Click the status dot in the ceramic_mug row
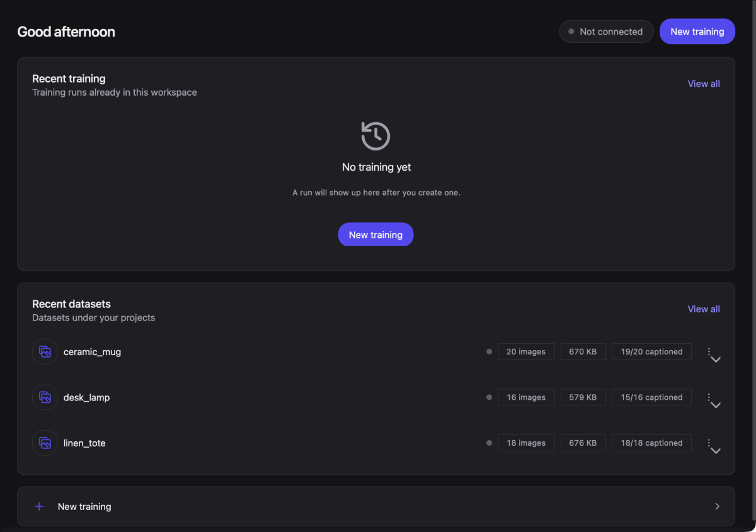 click(x=489, y=352)
